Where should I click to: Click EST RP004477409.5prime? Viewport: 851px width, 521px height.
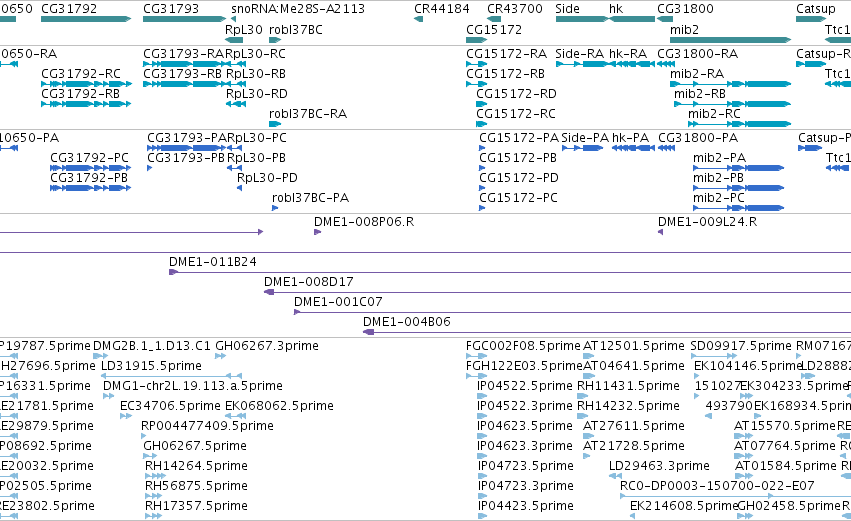[x=207, y=427]
